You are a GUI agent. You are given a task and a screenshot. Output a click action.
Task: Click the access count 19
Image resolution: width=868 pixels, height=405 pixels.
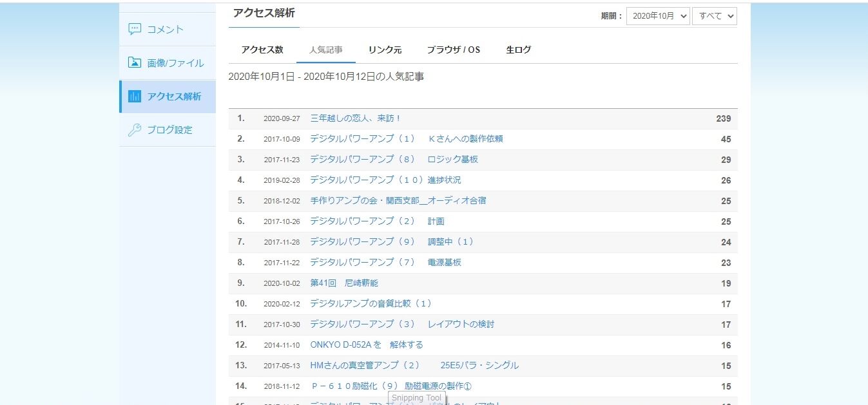726,283
